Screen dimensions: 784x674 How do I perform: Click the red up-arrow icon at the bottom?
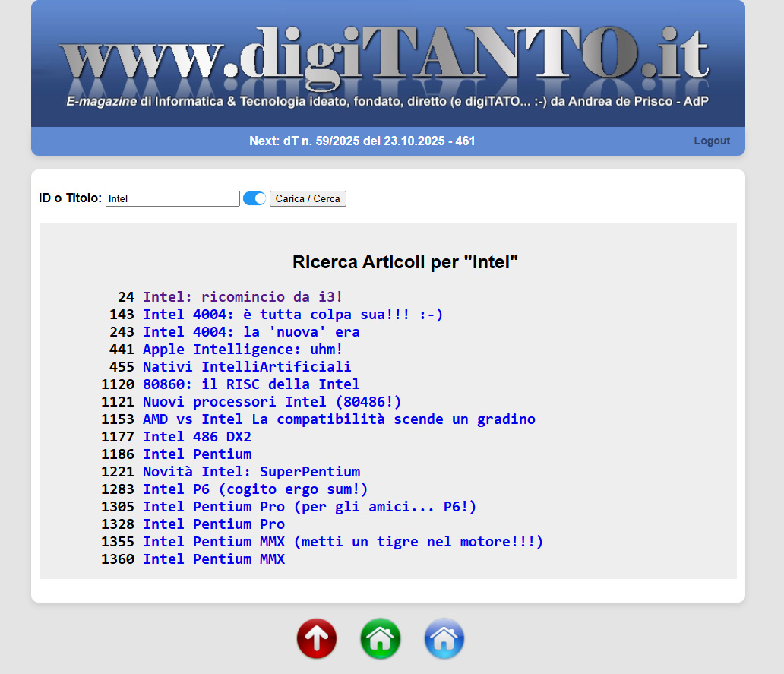tap(317, 639)
